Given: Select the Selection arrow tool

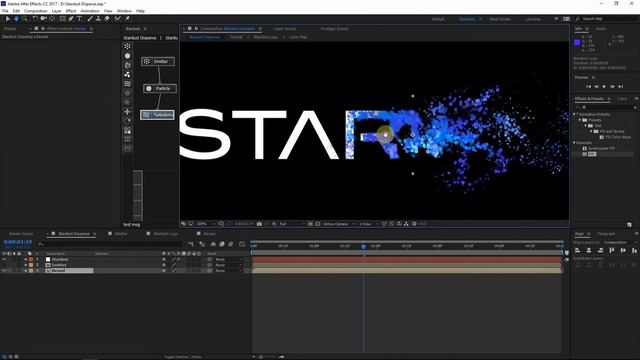Looking at the screenshot, I should 7,19.
